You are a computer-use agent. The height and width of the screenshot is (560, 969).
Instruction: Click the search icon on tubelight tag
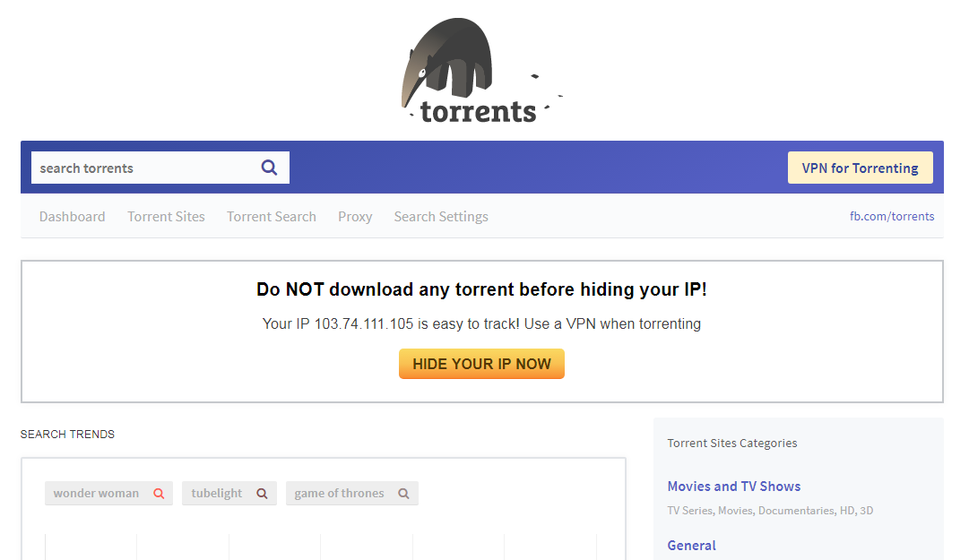(x=262, y=494)
